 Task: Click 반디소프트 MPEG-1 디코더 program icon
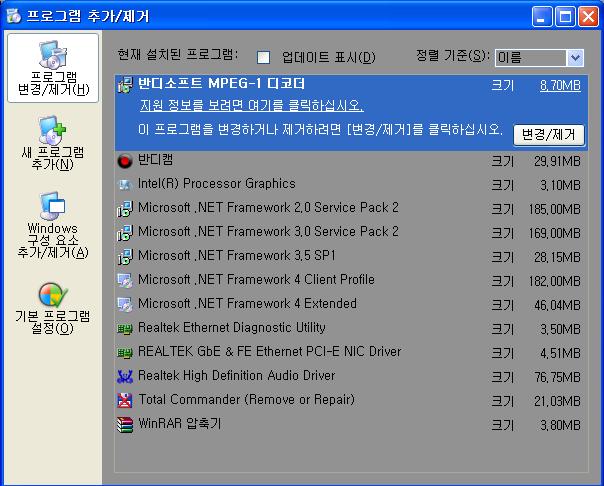coord(125,85)
